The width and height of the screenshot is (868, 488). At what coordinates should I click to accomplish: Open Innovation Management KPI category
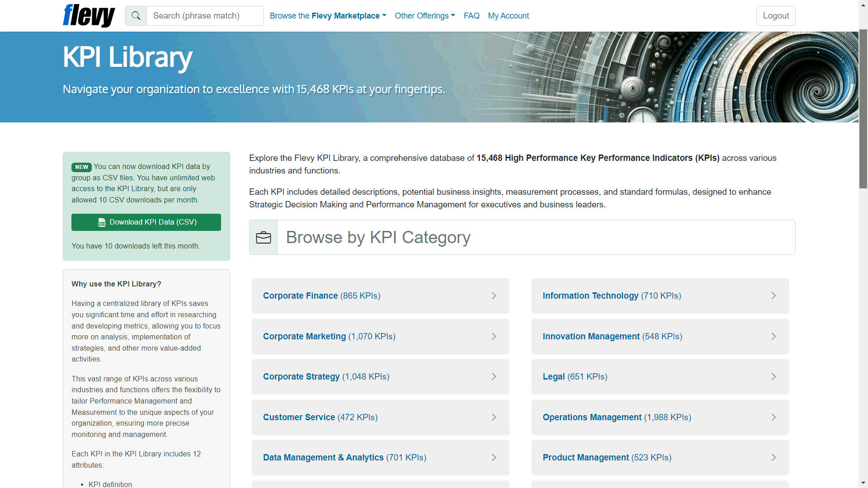point(660,337)
